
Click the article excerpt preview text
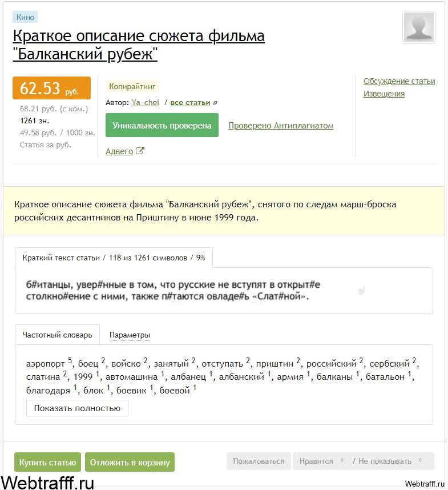click(173, 290)
